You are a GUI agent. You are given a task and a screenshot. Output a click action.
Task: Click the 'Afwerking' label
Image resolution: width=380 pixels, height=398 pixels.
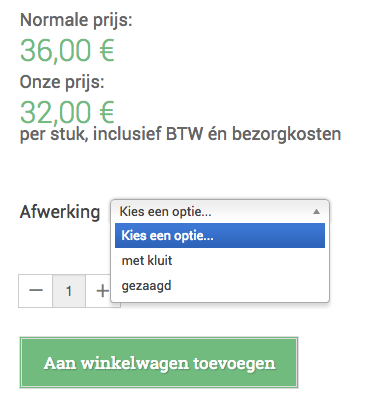tap(60, 212)
